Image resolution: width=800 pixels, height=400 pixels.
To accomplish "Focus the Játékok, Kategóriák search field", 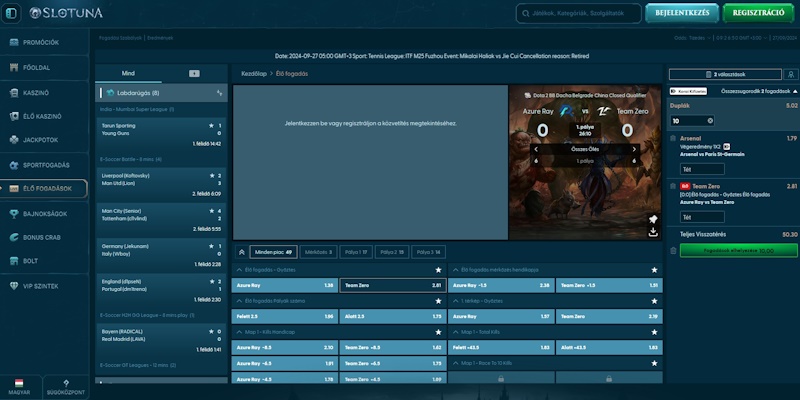I will 579,13.
